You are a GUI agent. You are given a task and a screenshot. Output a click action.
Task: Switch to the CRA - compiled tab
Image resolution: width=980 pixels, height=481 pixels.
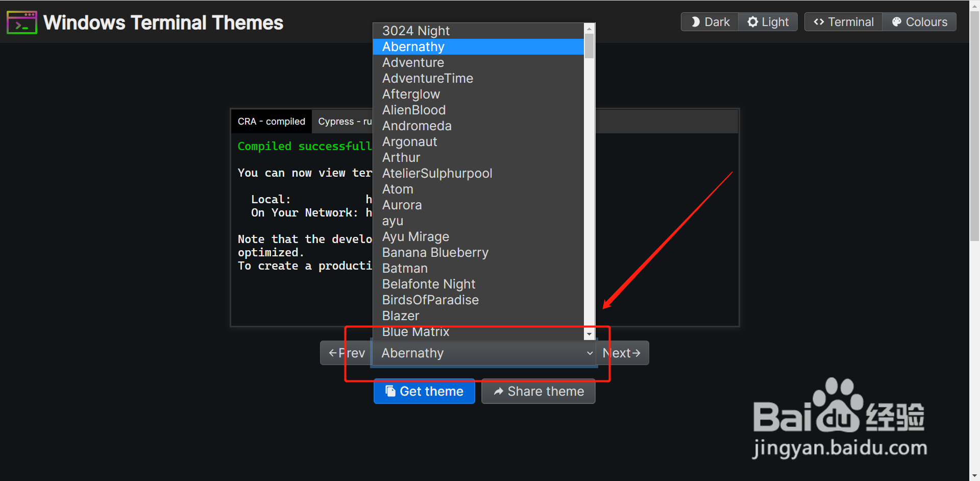coord(271,121)
